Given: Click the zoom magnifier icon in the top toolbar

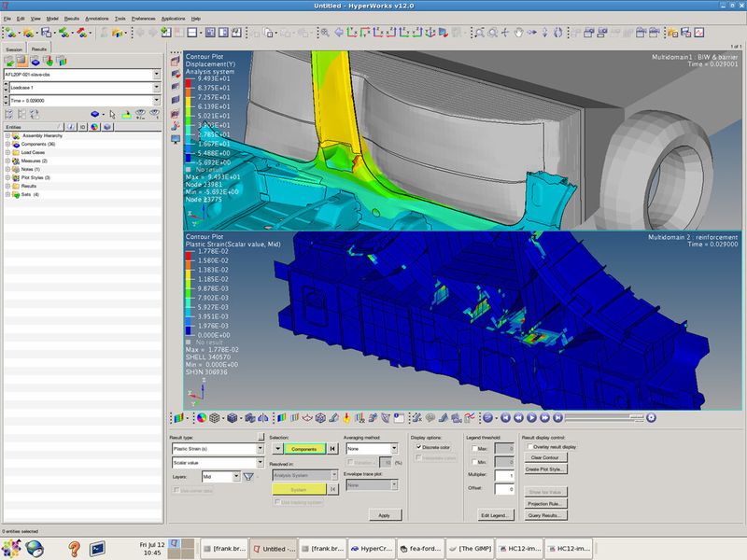Looking at the screenshot, I should pos(478,33).
